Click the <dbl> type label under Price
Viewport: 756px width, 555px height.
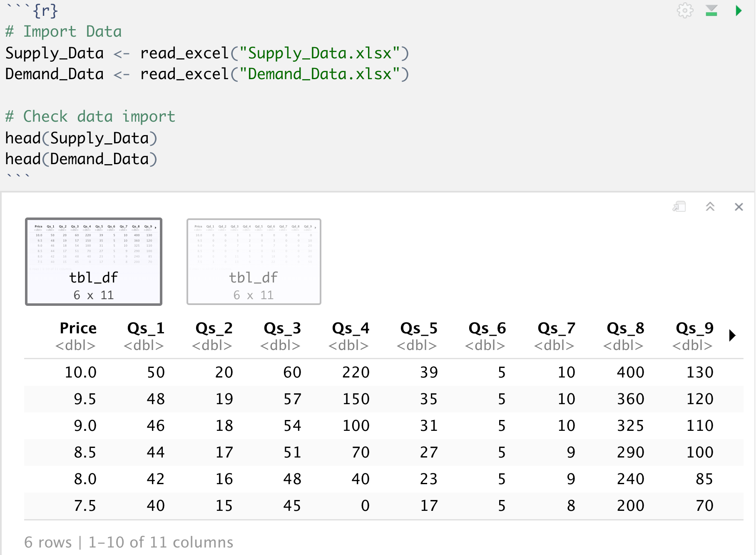point(75,345)
